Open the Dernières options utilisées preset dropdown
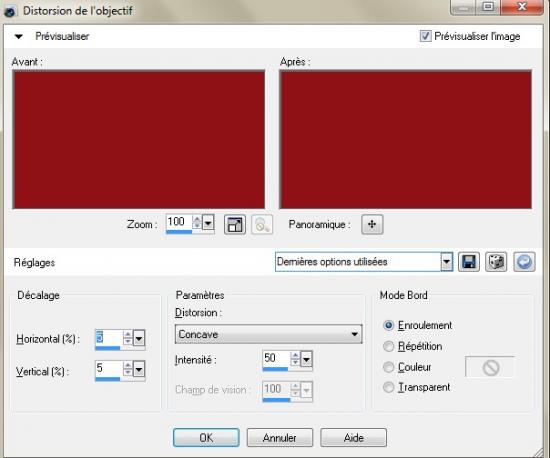The width and height of the screenshot is (550, 458). (x=364, y=262)
